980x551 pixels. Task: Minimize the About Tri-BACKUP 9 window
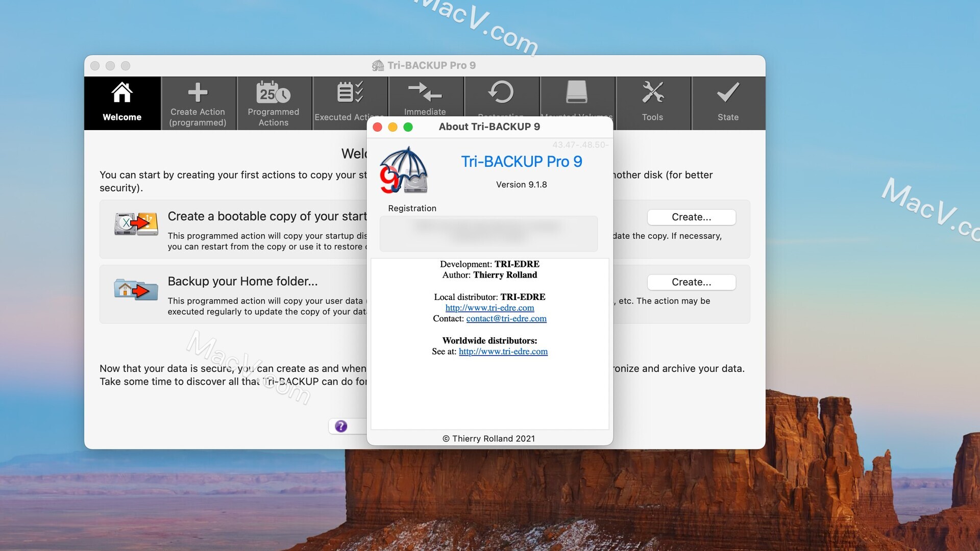[393, 127]
